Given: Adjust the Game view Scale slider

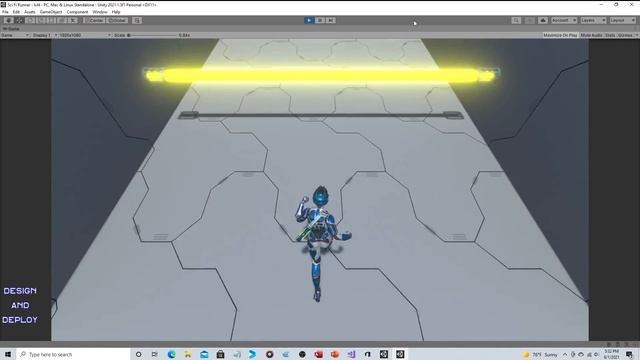Looking at the screenshot, I should click(x=153, y=35).
